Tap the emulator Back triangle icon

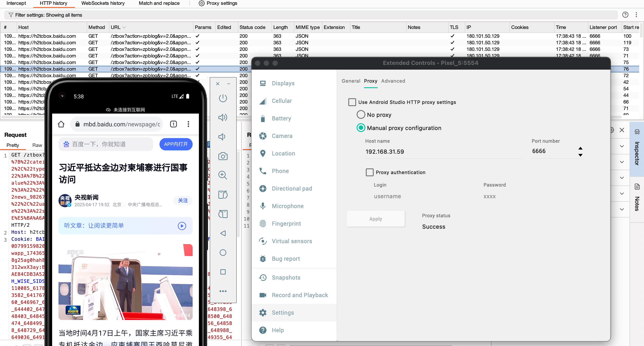(x=223, y=233)
